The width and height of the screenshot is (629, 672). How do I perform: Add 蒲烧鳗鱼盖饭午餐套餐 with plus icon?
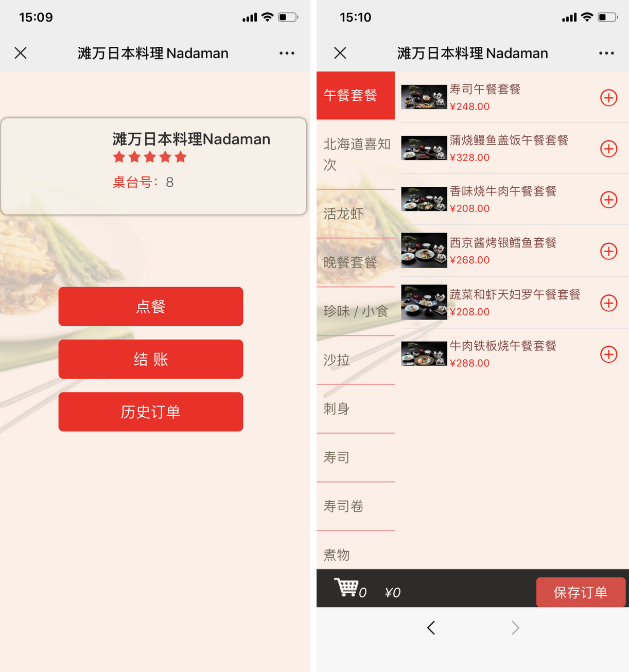click(x=609, y=149)
